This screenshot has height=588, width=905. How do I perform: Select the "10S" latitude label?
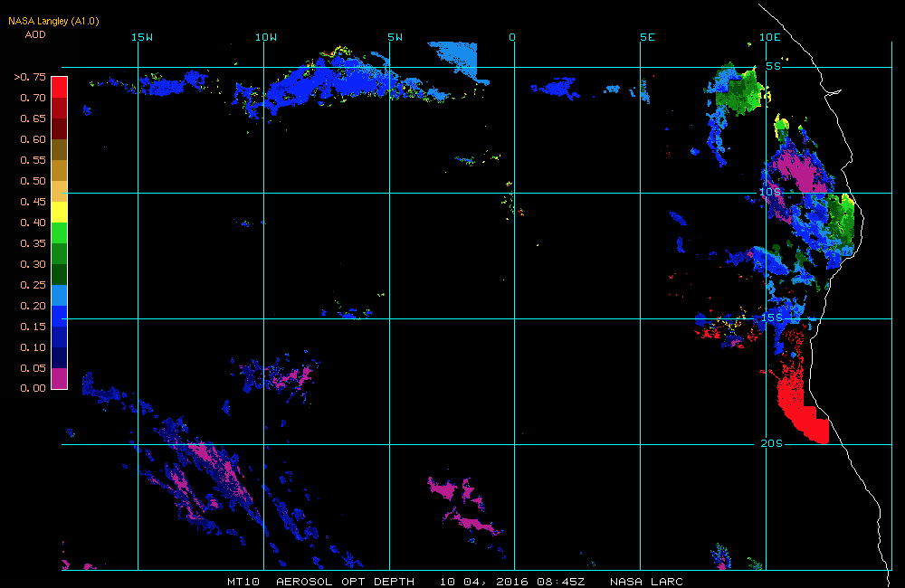[x=770, y=192]
